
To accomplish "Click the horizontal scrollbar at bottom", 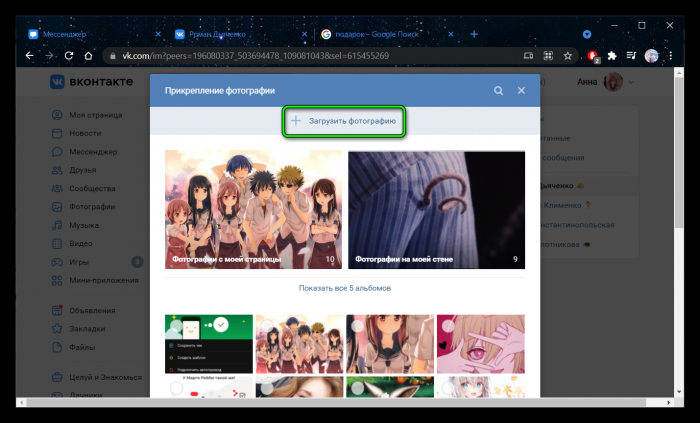I will coord(336,402).
